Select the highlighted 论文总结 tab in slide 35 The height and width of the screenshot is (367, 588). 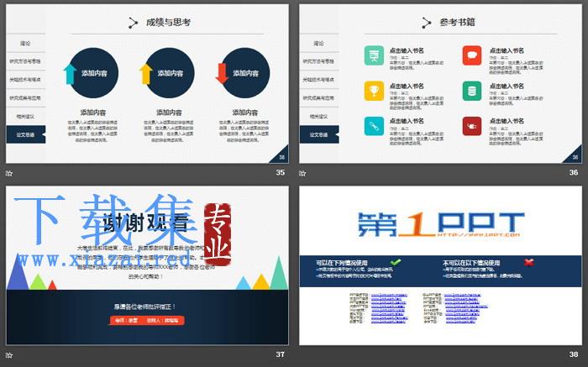[25, 134]
